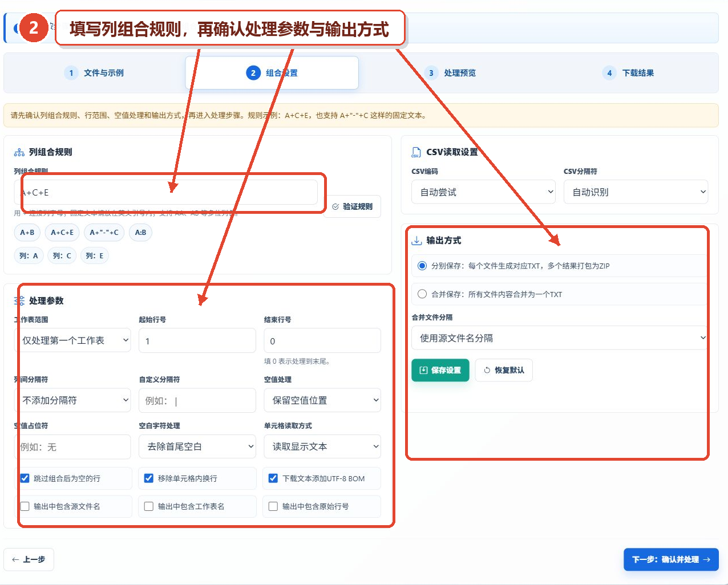
Task: Open the 文件与示例 step tab
Action: [x=94, y=73]
